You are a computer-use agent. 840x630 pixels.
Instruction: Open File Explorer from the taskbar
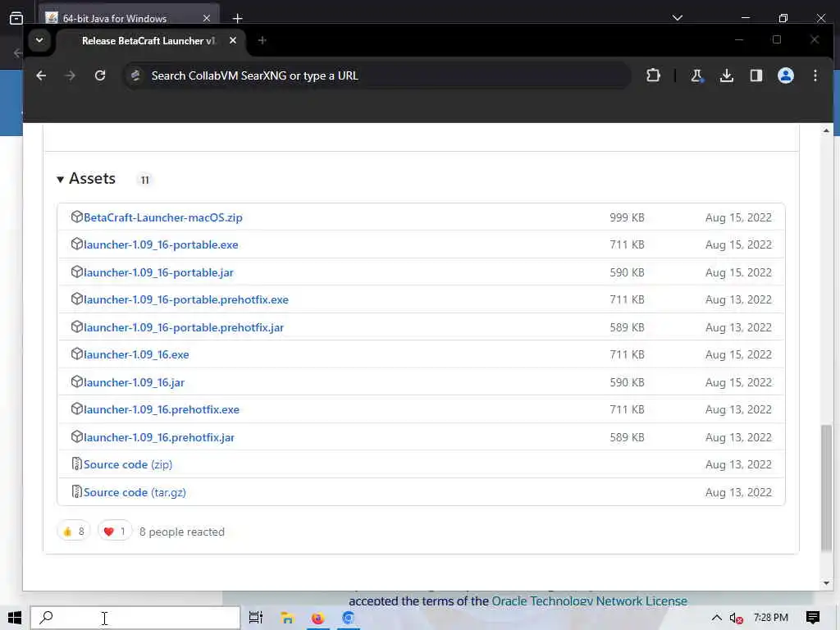(287, 618)
